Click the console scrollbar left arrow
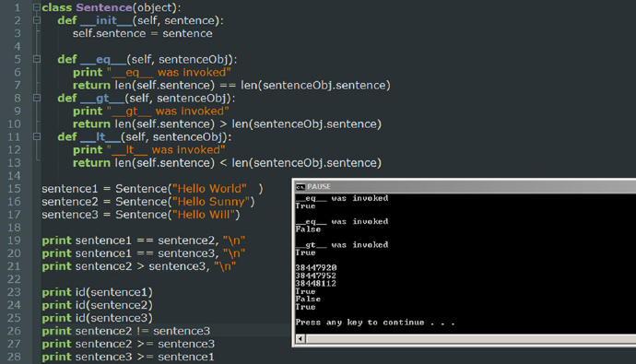The height and width of the screenshot is (364, 636). point(300,339)
